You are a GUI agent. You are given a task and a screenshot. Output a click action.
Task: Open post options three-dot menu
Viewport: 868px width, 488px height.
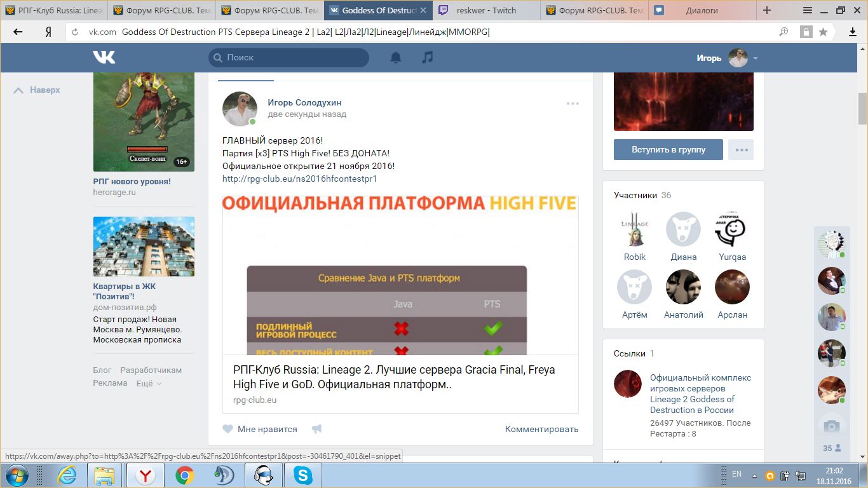(573, 103)
